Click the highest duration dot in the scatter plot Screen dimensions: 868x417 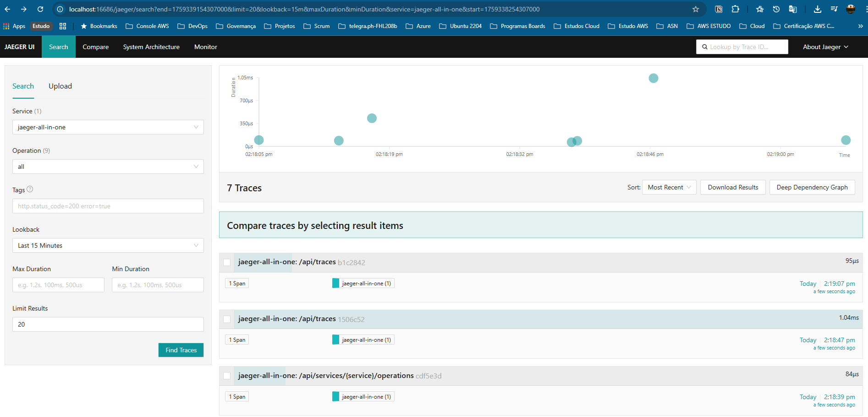(x=654, y=78)
